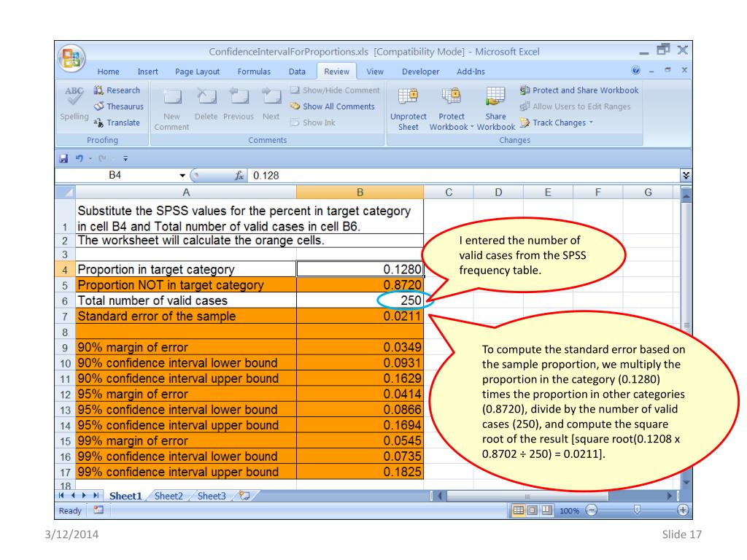The height and width of the screenshot is (560, 747).
Task: Open the Developer tab
Action: (x=420, y=71)
